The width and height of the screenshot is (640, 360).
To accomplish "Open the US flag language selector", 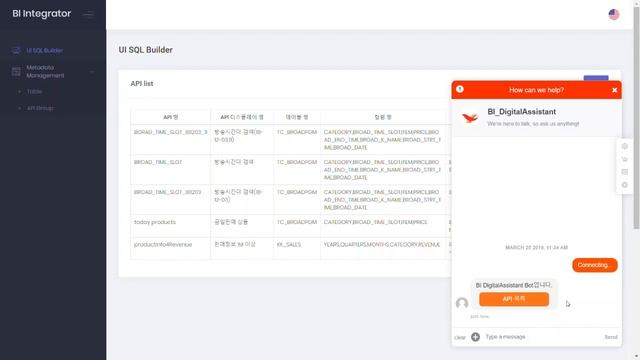I will tap(613, 14).
